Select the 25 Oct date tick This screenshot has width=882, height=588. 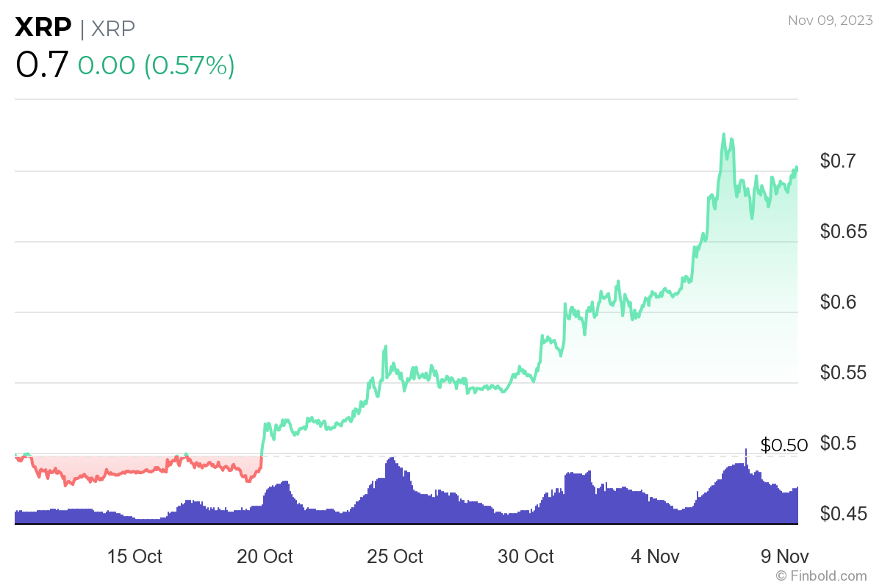coord(395,556)
